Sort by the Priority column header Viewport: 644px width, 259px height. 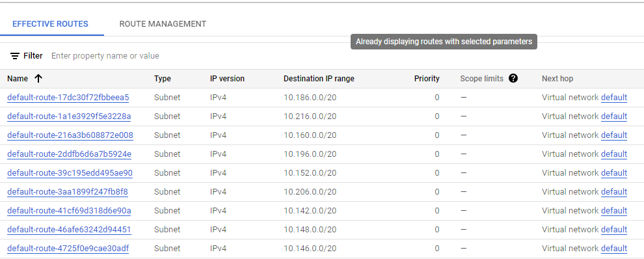point(427,79)
